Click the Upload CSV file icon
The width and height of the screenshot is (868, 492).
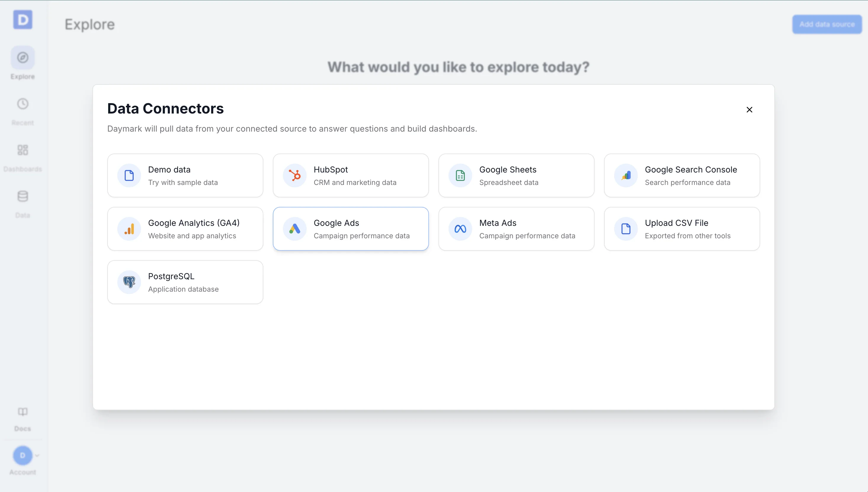click(625, 229)
